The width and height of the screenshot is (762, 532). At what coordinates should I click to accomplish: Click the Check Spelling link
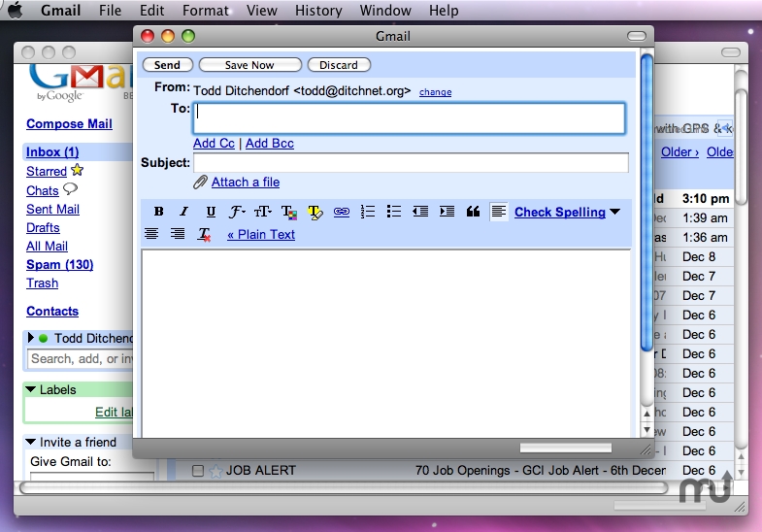pos(560,212)
